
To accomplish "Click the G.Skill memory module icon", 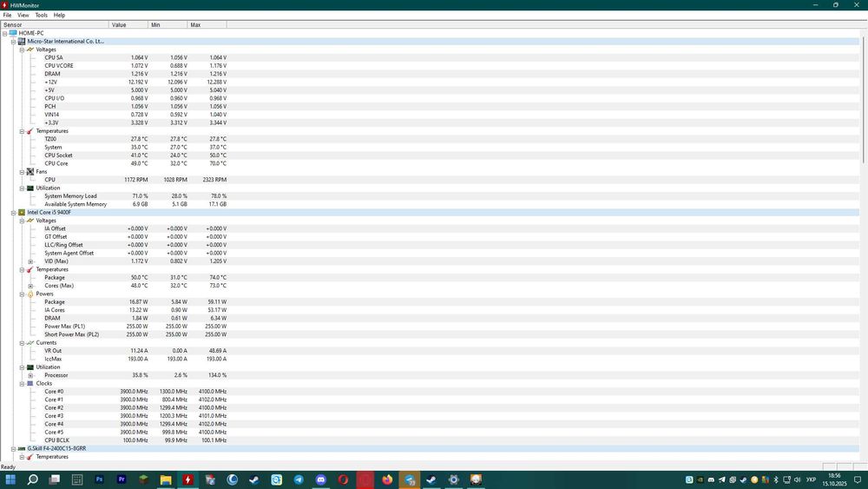I will pyautogui.click(x=22, y=448).
